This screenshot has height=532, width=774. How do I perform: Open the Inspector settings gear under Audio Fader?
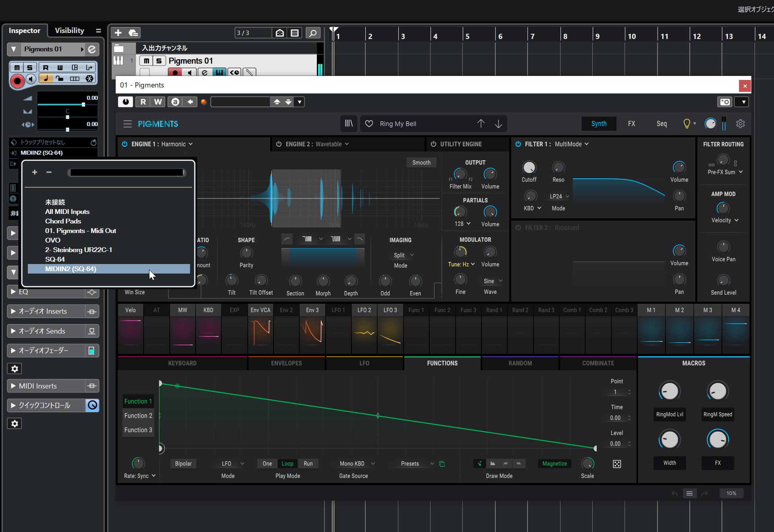(15, 369)
